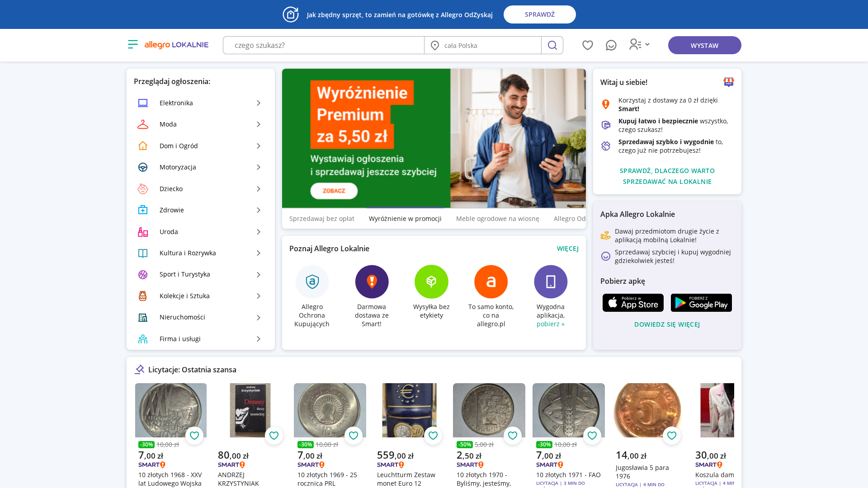This screenshot has height=488, width=868.
Task: Click the Wysyłka bez etykiety icon
Action: coord(431,282)
